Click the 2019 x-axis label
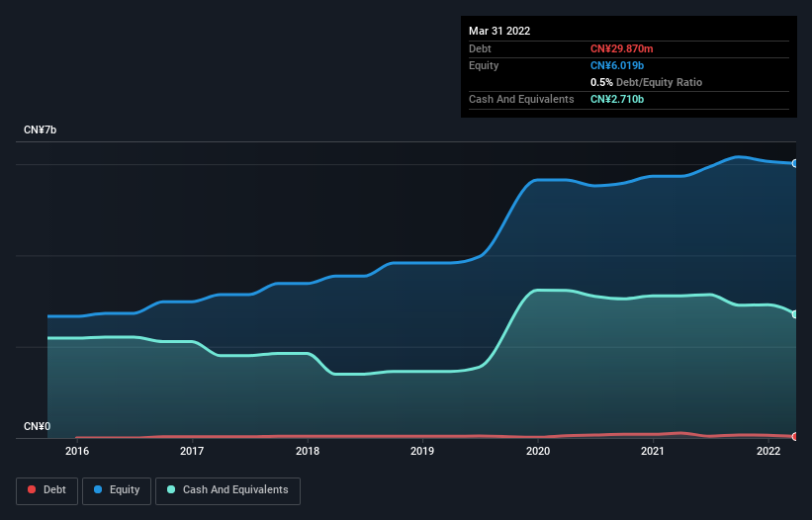This screenshot has width=812, height=520. 422,451
